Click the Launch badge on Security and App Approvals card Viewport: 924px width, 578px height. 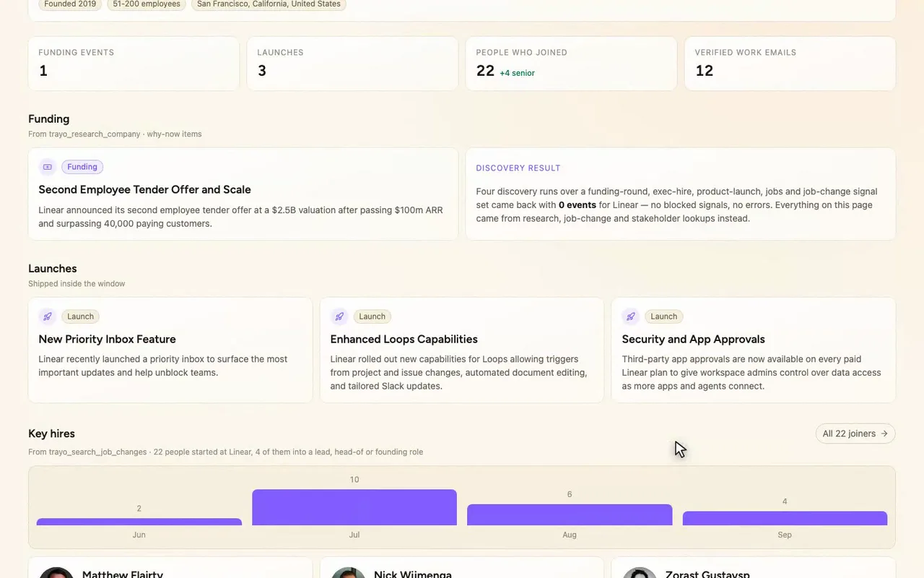tap(663, 316)
